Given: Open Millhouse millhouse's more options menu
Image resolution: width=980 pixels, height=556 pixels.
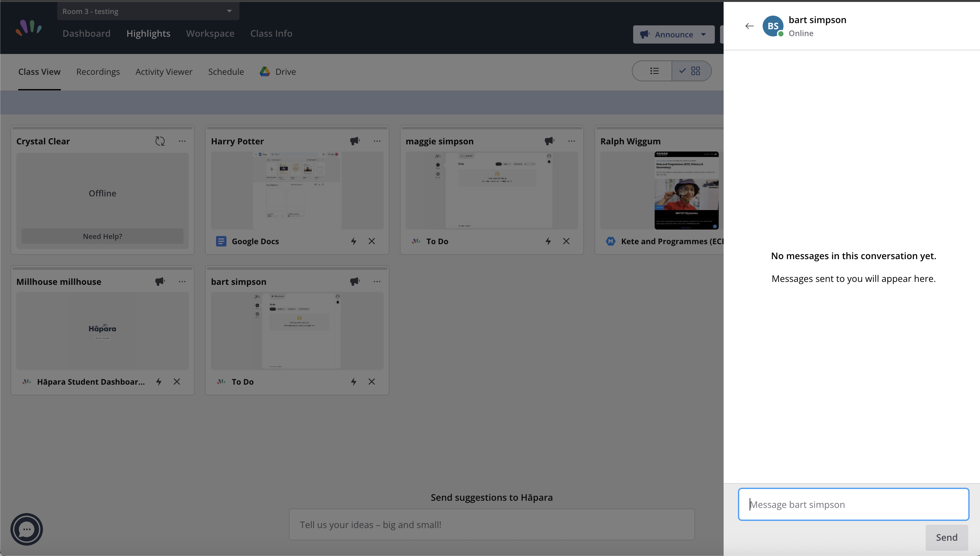Looking at the screenshot, I should 182,282.
